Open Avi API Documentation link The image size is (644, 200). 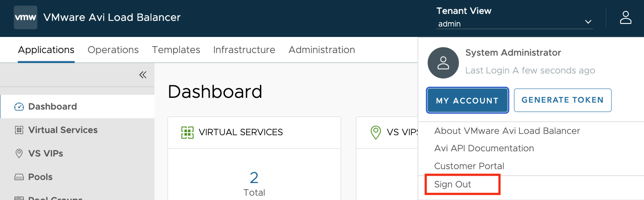click(484, 148)
